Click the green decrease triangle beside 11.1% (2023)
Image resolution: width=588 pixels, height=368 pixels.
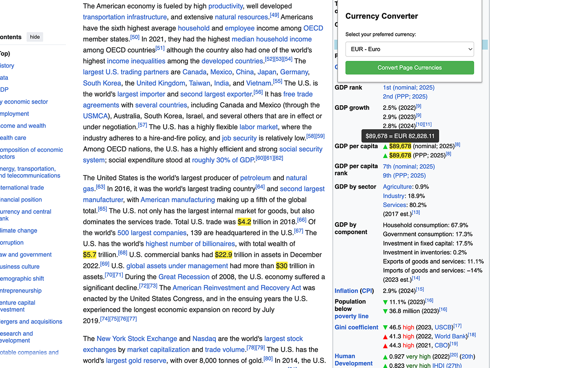(x=385, y=302)
